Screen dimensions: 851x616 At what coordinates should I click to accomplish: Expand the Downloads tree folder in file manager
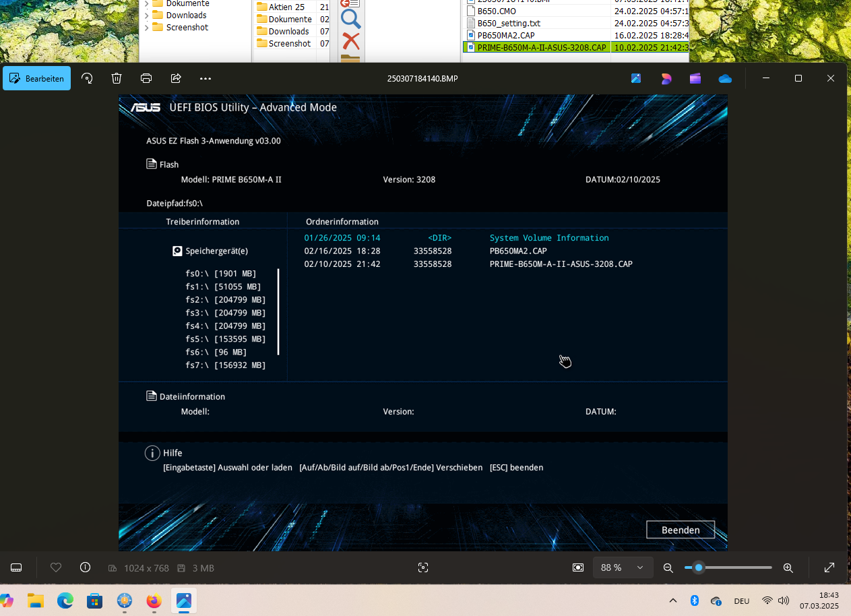point(146,15)
